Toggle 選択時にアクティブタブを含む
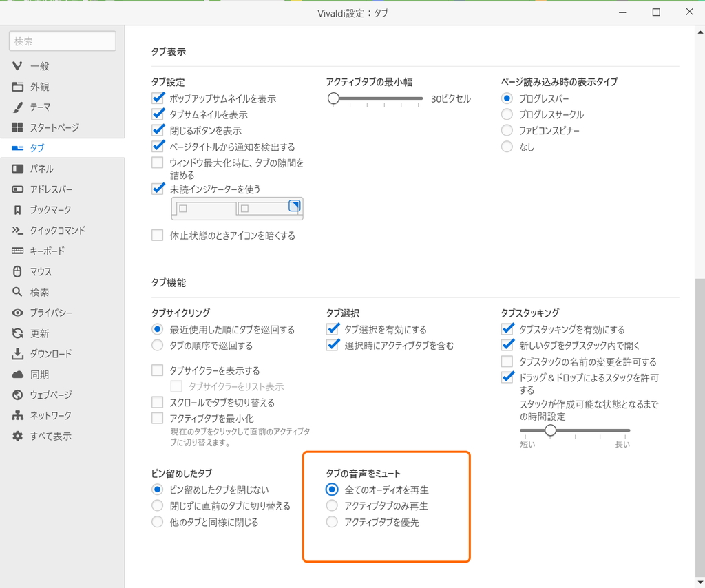705x588 pixels. click(333, 345)
